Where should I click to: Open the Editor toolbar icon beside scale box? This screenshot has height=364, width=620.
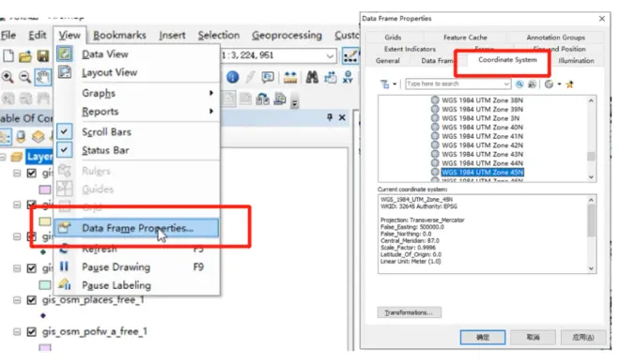coord(350,55)
